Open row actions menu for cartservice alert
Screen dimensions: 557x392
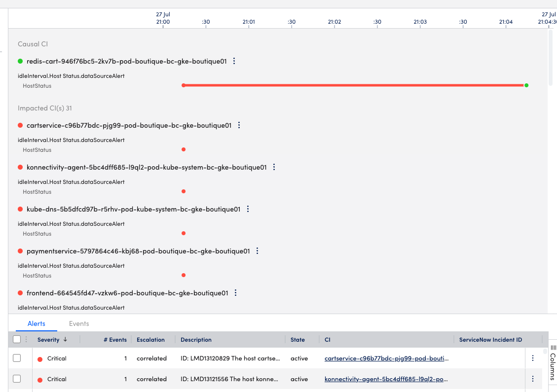click(532, 358)
